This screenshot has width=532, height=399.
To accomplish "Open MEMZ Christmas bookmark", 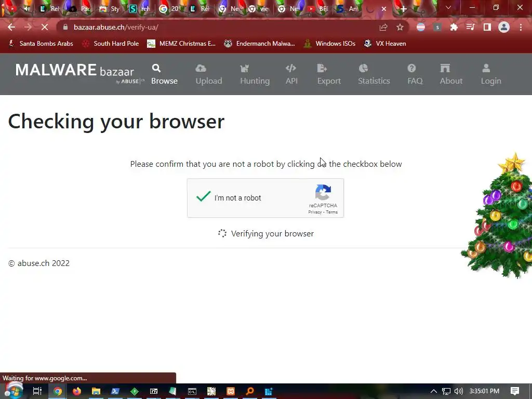I will pyautogui.click(x=181, y=44).
